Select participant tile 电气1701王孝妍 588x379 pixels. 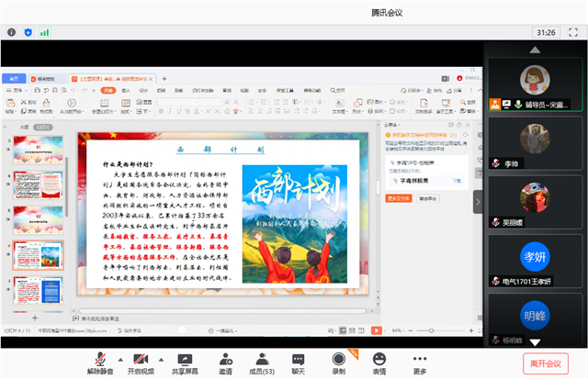pyautogui.click(x=535, y=261)
